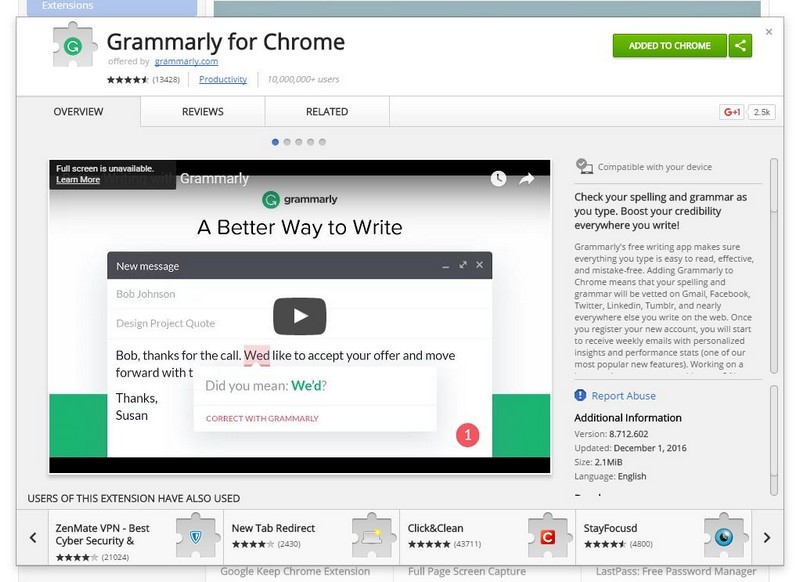The width and height of the screenshot is (800, 582).
Task: Close the Grammarly extension details dialog
Action: (x=769, y=32)
